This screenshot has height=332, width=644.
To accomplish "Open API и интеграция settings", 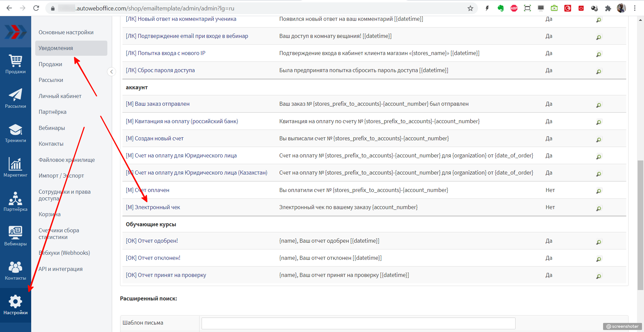I will pyautogui.click(x=60, y=269).
